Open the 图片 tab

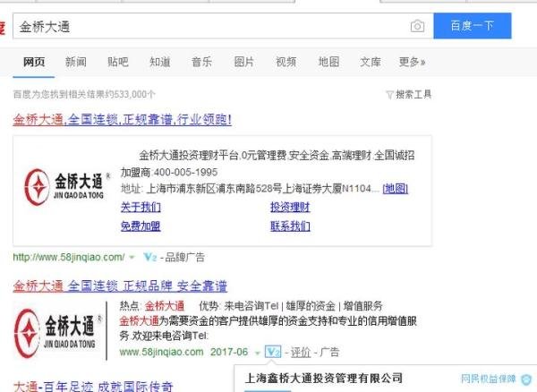point(243,62)
